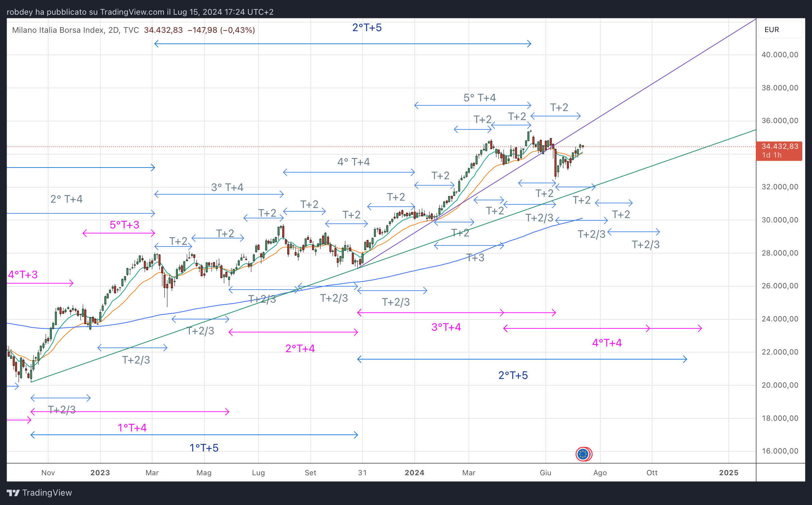Click the robdey publication header text
Viewport: 812px width, 505px height.
click(140, 12)
